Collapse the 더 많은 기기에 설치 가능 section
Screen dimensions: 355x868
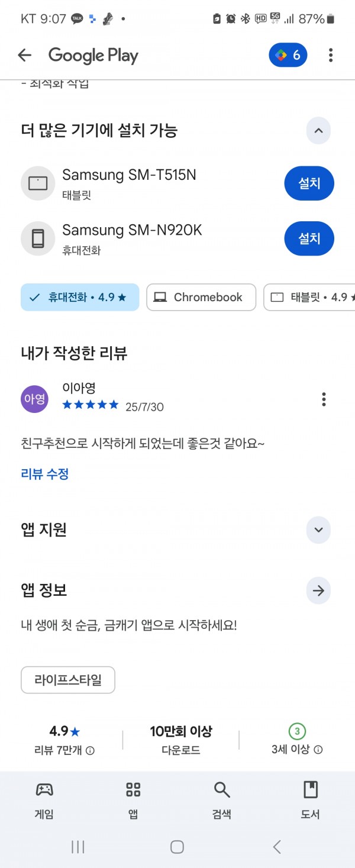[x=318, y=131]
